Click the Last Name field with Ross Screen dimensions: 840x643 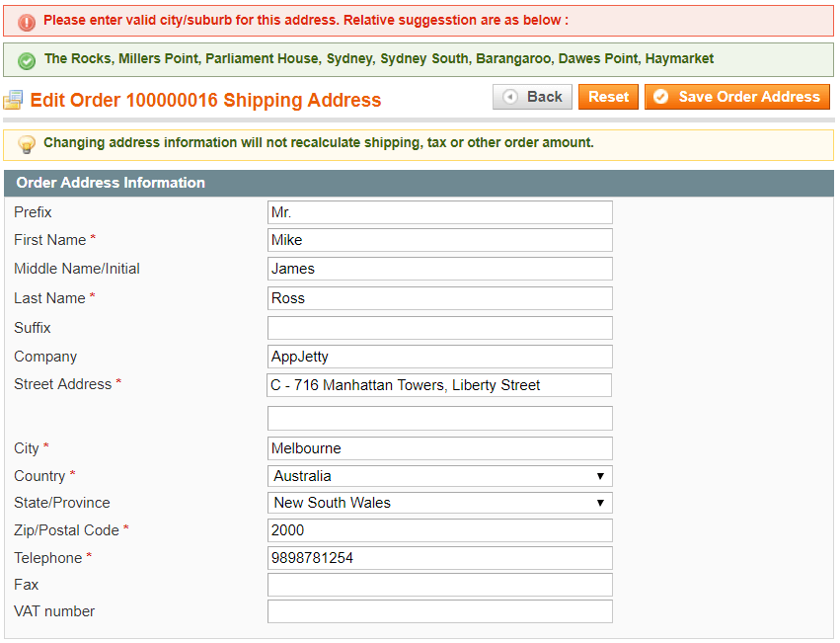[439, 298]
